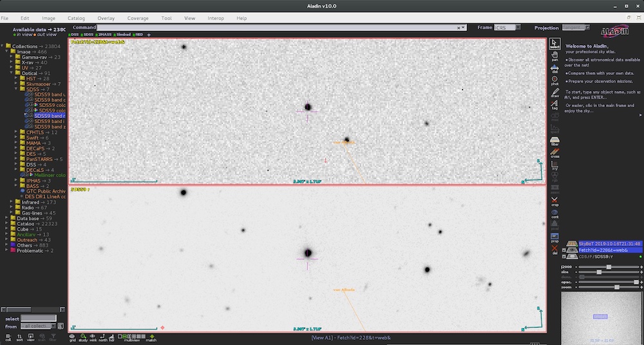Open the Command history dropdown arrow
The width and height of the screenshot is (644, 345).
[463, 28]
